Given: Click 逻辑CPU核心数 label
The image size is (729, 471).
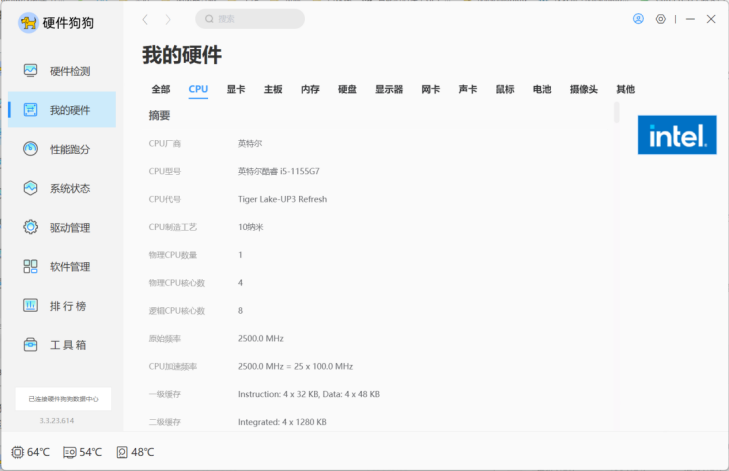Looking at the screenshot, I should [177, 311].
